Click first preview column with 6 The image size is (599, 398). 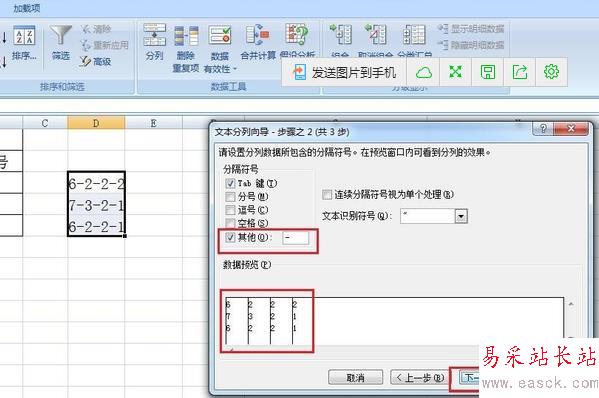(x=237, y=321)
